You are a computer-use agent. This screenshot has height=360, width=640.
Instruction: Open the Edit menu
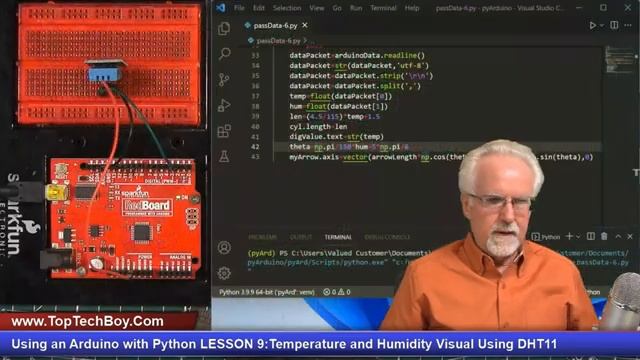(x=258, y=8)
